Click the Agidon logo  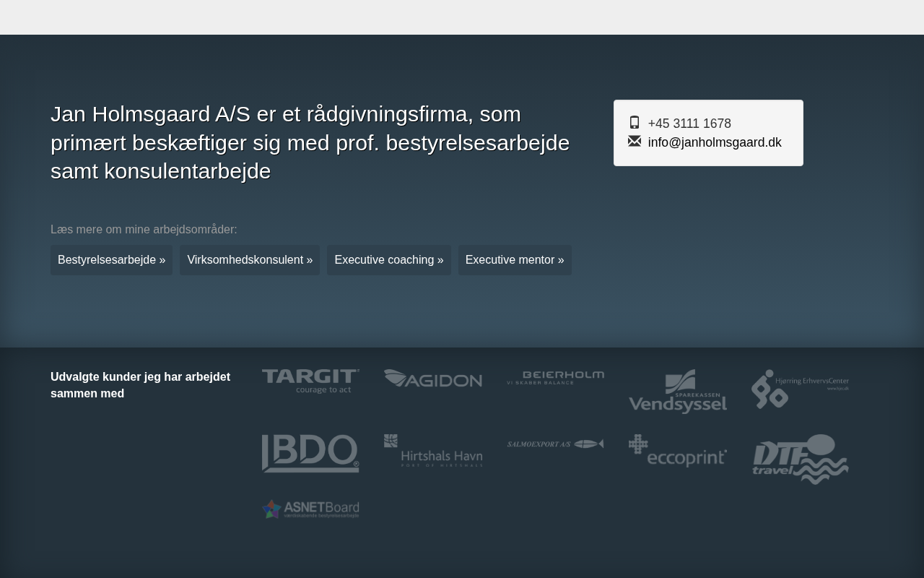point(433,379)
